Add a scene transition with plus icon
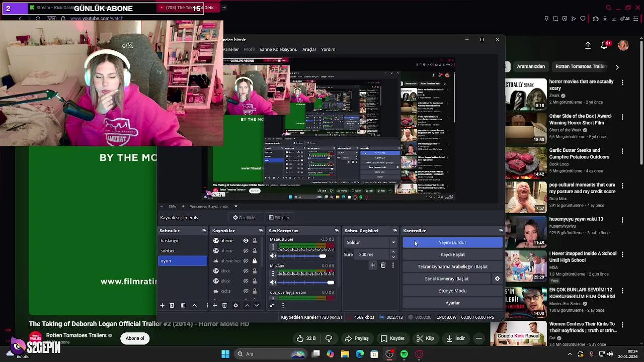 373,265
